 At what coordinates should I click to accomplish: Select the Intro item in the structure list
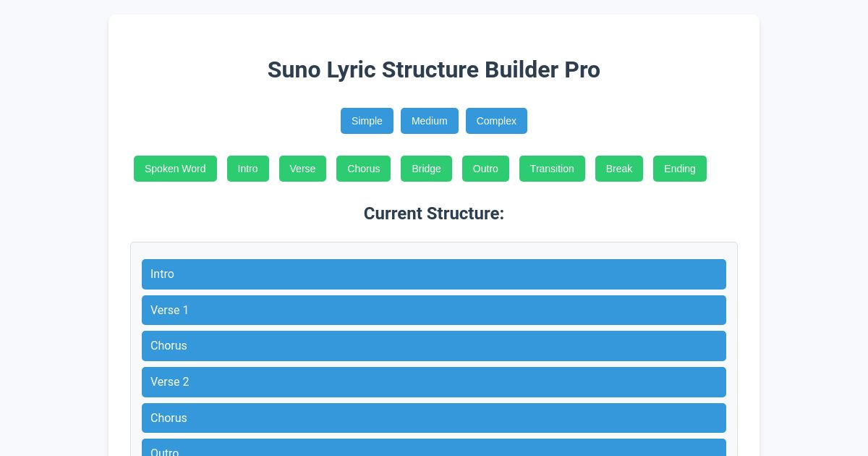point(434,274)
